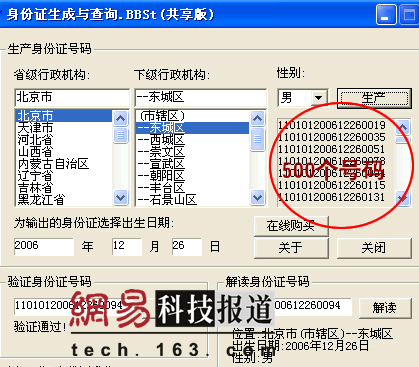
Task: Select 吉林省 in province list
Action: [x=64, y=188]
